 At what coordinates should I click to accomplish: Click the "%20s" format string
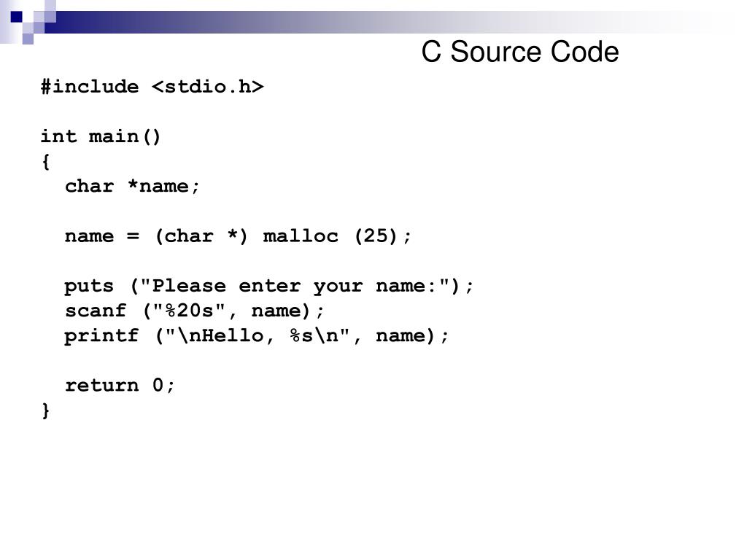click(189, 311)
